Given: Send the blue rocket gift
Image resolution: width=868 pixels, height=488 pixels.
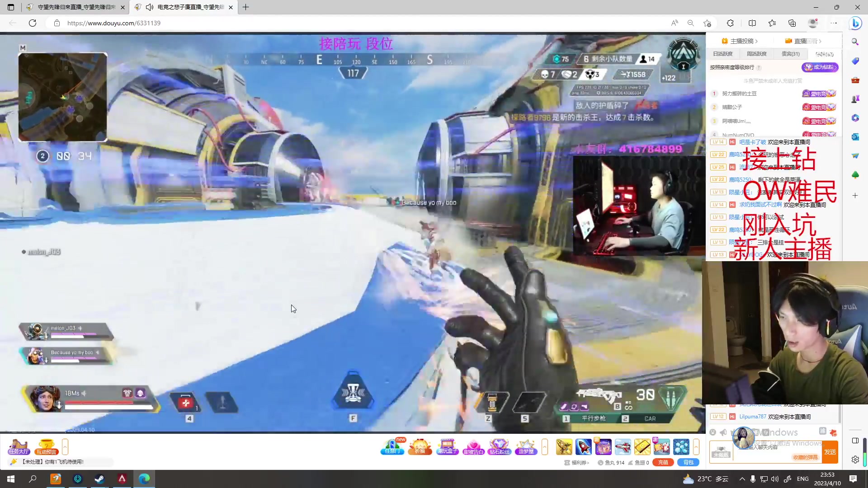Looking at the screenshot, I should pyautogui.click(x=583, y=447).
